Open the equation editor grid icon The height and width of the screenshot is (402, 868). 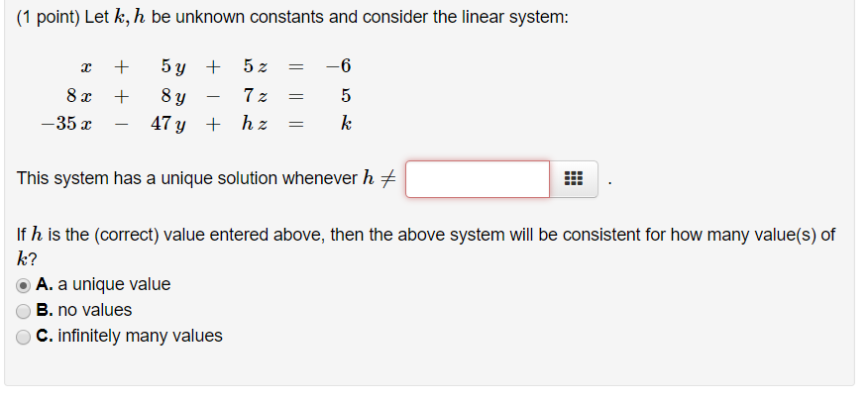point(574,180)
